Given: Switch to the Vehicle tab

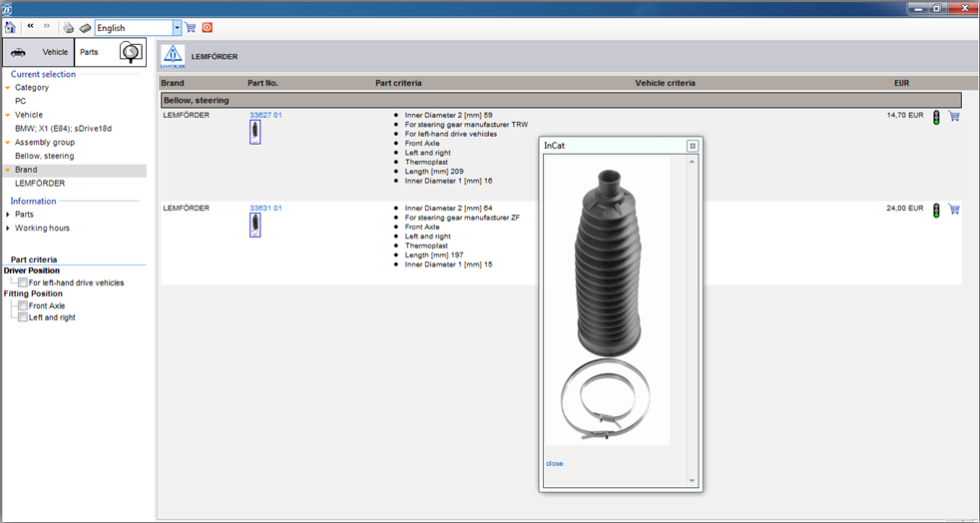Looking at the screenshot, I should tap(39, 52).
